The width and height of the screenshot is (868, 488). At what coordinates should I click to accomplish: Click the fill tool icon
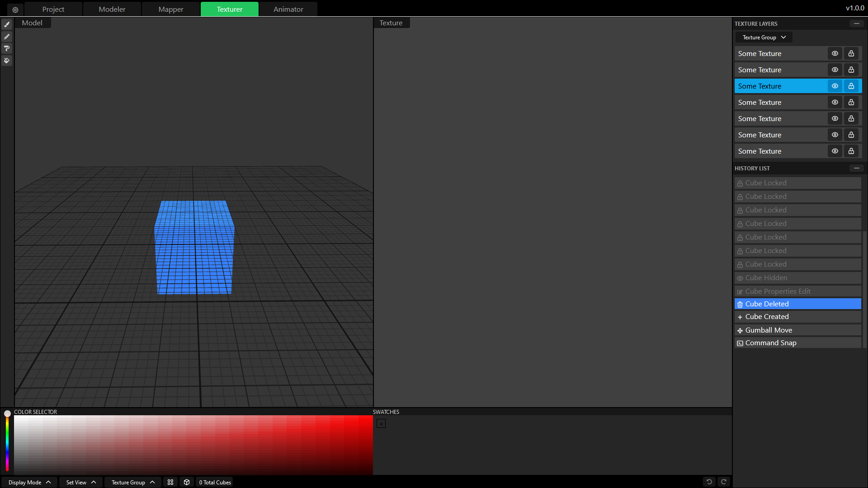point(7,60)
